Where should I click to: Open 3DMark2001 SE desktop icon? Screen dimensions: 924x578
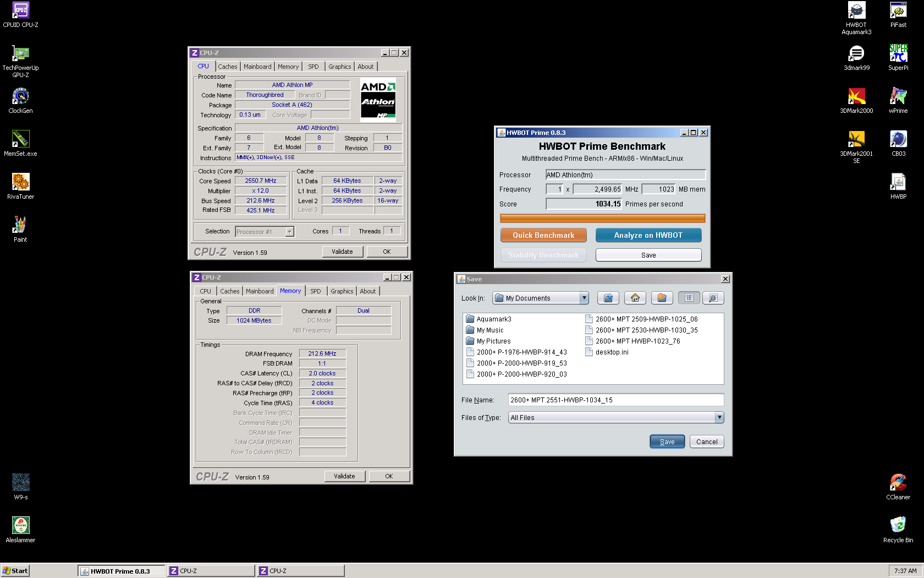point(856,147)
